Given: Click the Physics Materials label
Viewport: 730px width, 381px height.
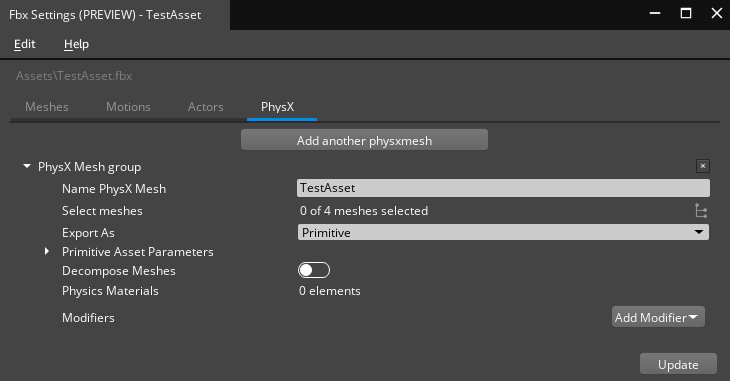Looking at the screenshot, I should point(110,291).
